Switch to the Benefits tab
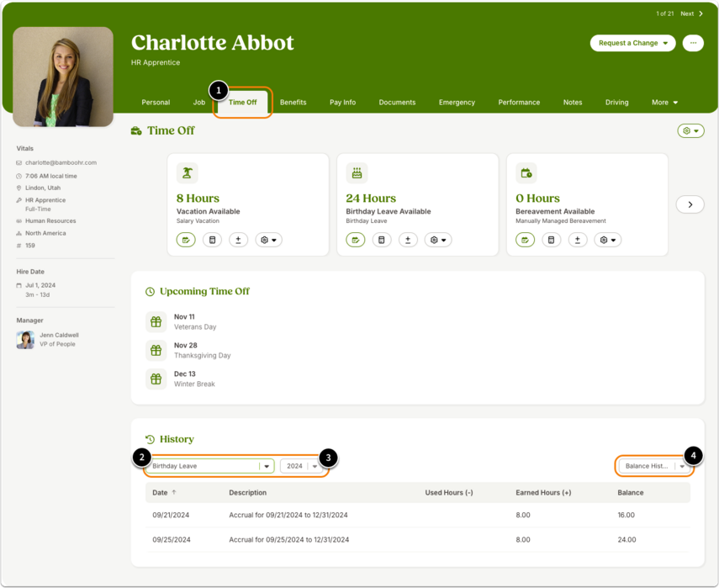719x588 pixels. [293, 103]
